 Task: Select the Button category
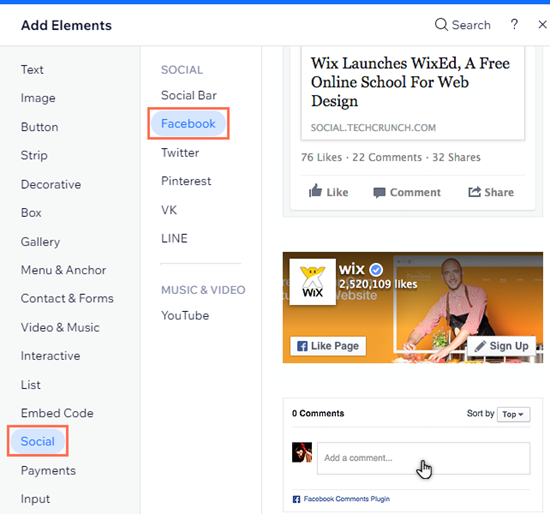[39, 127]
